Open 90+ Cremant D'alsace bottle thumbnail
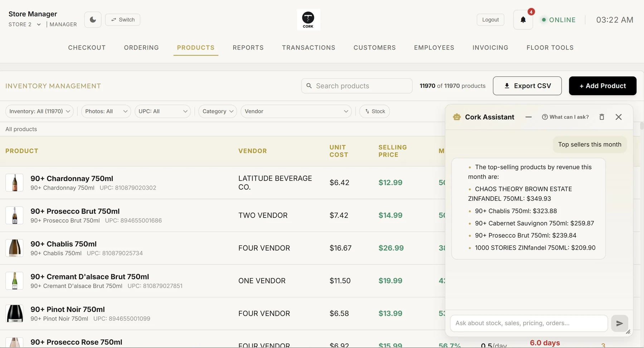This screenshot has height=348, width=644. [x=15, y=281]
